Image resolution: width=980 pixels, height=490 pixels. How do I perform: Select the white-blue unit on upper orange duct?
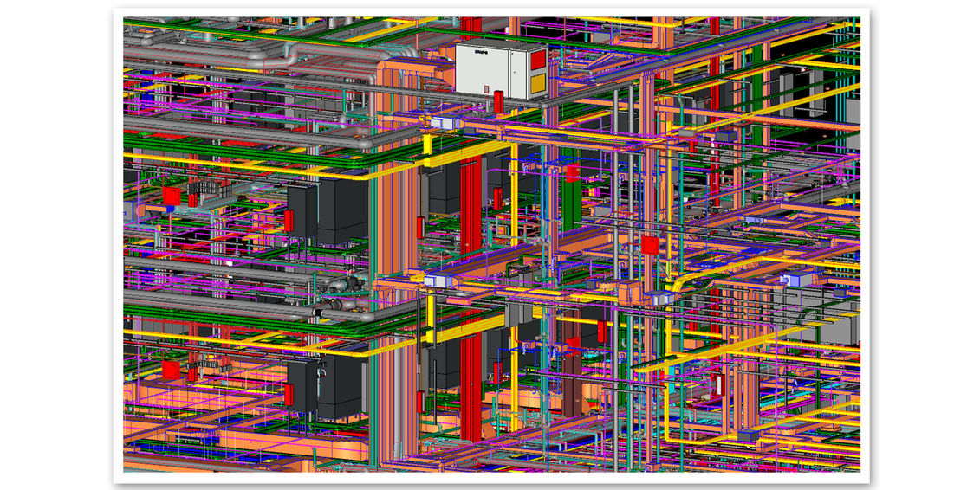click(442, 124)
